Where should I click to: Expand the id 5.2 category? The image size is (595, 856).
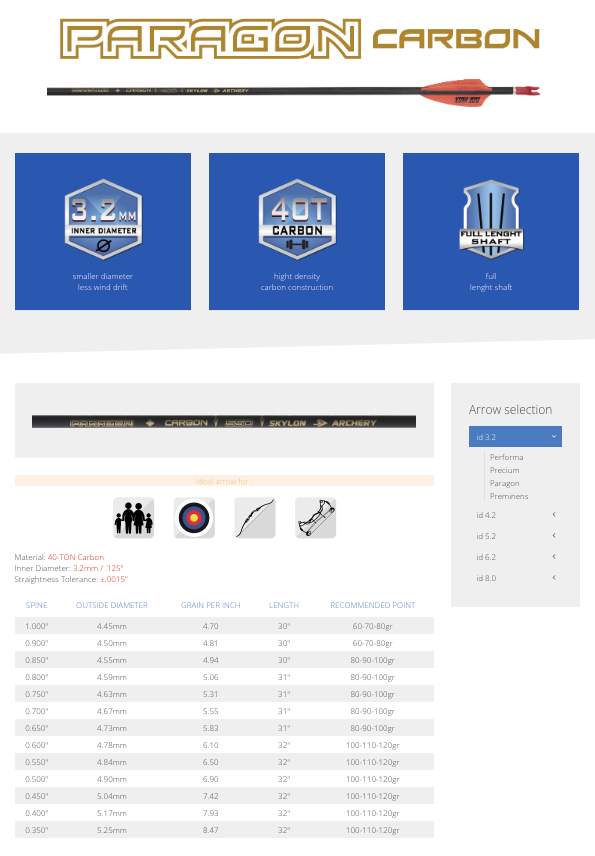pos(515,536)
